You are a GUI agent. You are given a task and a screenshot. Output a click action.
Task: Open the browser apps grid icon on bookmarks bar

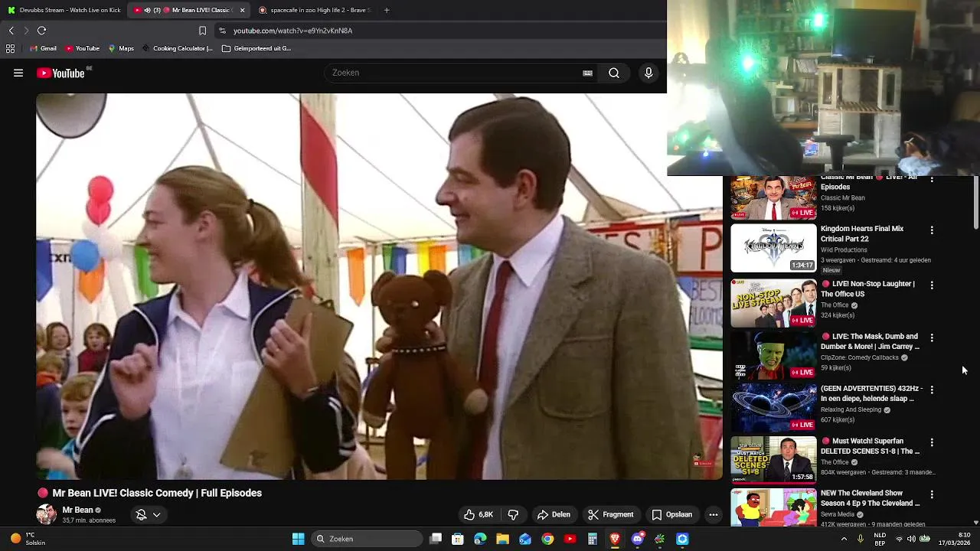10,48
